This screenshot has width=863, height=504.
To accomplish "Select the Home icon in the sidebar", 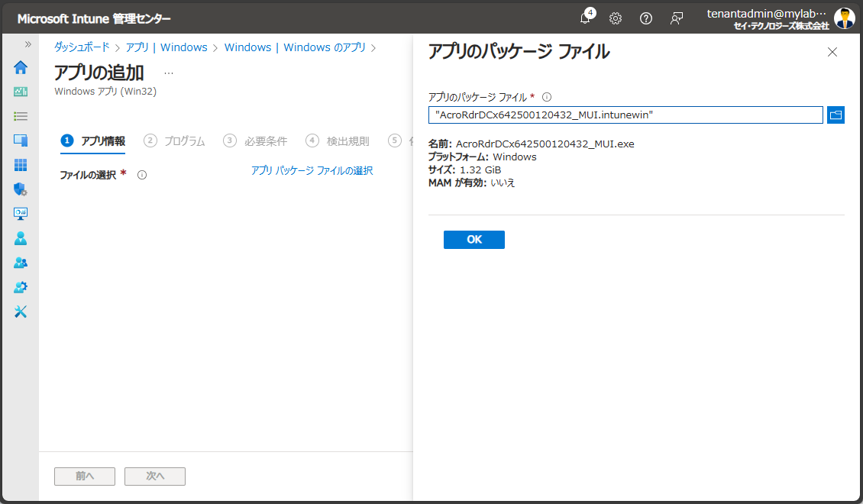I will click(21, 67).
